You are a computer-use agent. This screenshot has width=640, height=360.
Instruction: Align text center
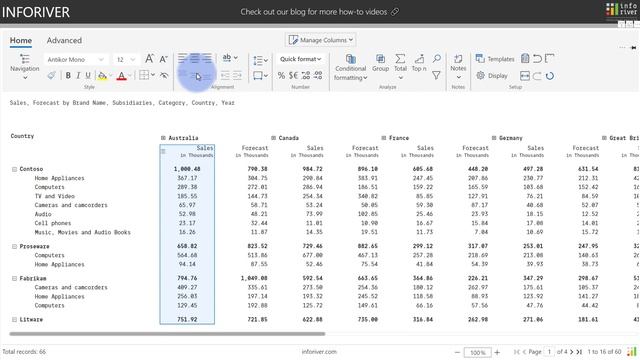click(x=195, y=58)
